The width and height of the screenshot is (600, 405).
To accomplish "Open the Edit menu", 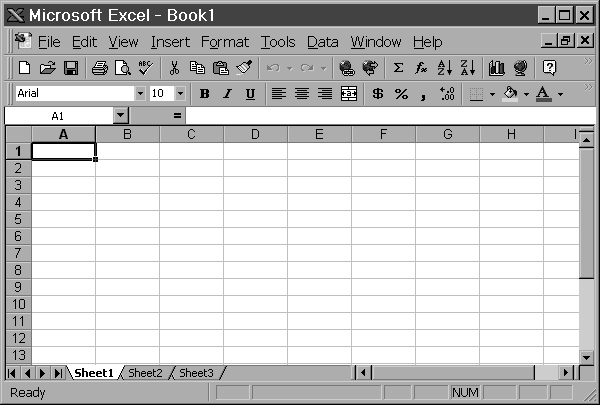I will click(x=84, y=42).
